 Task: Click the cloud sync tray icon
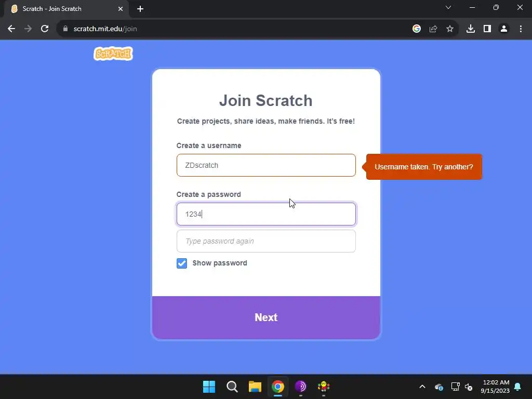point(438,387)
